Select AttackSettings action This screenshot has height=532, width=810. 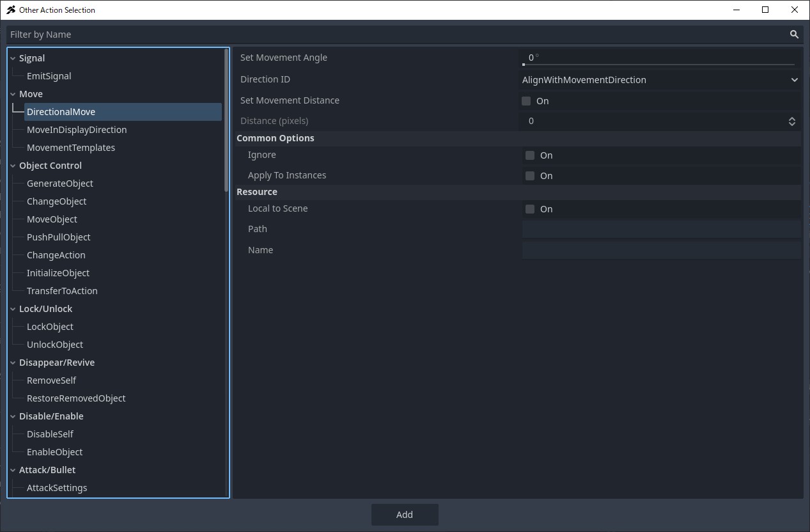57,488
